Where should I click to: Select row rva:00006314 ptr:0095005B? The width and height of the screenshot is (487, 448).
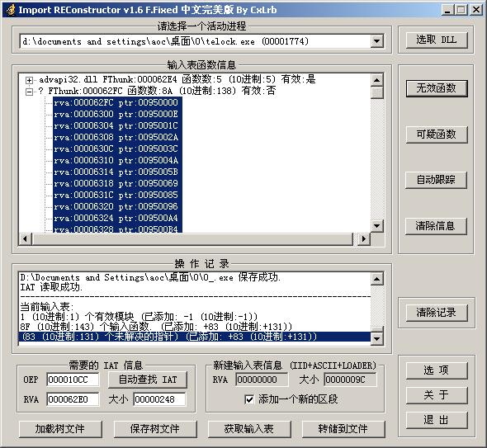[x=117, y=172]
